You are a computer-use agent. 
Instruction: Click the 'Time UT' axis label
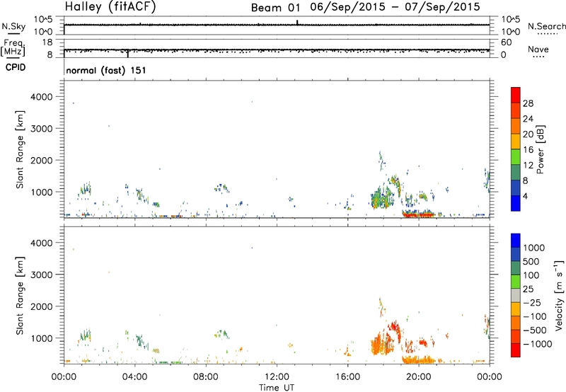277,387
